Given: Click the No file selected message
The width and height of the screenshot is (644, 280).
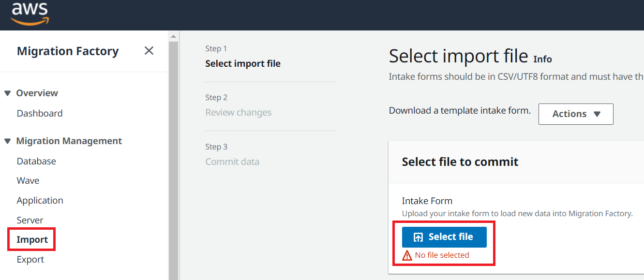Looking at the screenshot, I should click(x=442, y=255).
